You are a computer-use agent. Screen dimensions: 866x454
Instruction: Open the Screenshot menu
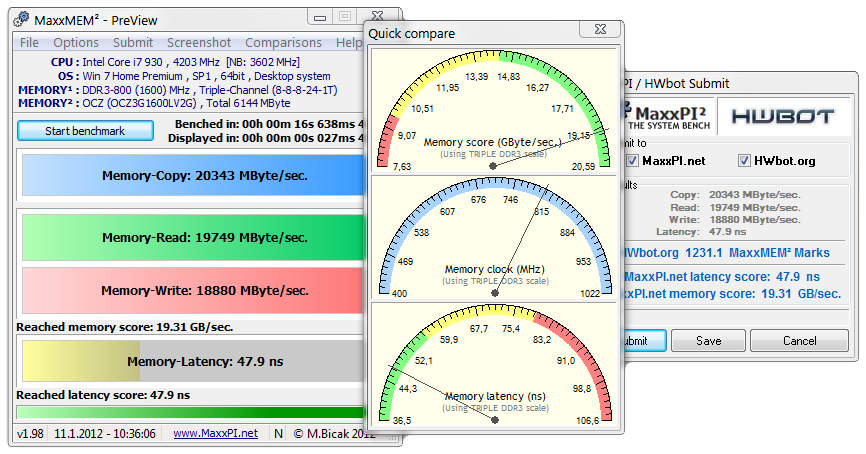[x=199, y=43]
